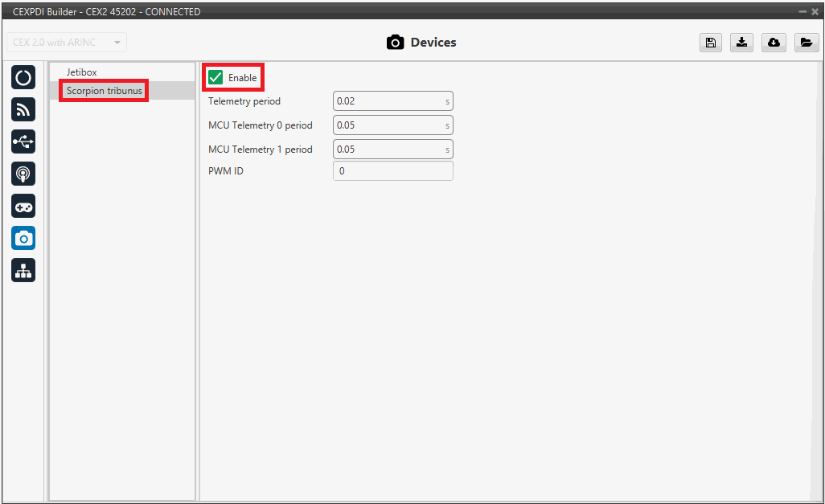Open the USB connections sidebar section
The height and width of the screenshot is (504, 825).
tap(23, 142)
